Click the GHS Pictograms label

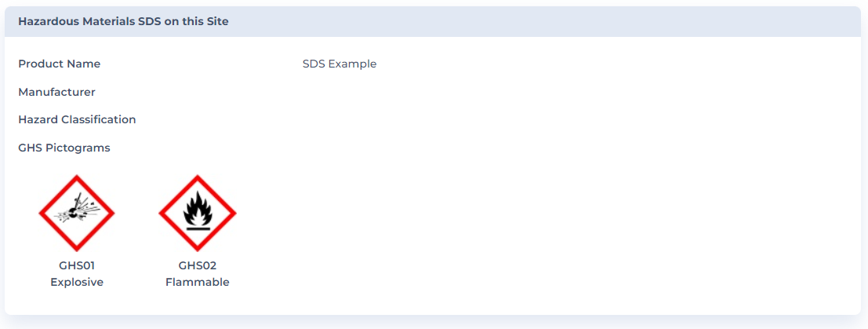point(64,148)
